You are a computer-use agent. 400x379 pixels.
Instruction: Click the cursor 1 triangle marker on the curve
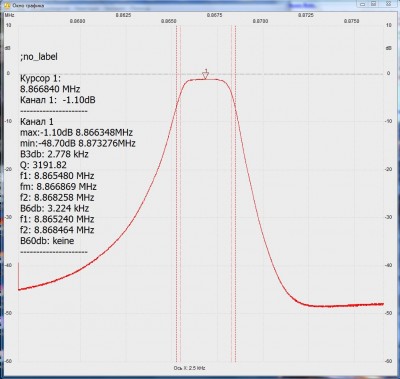coord(206,75)
